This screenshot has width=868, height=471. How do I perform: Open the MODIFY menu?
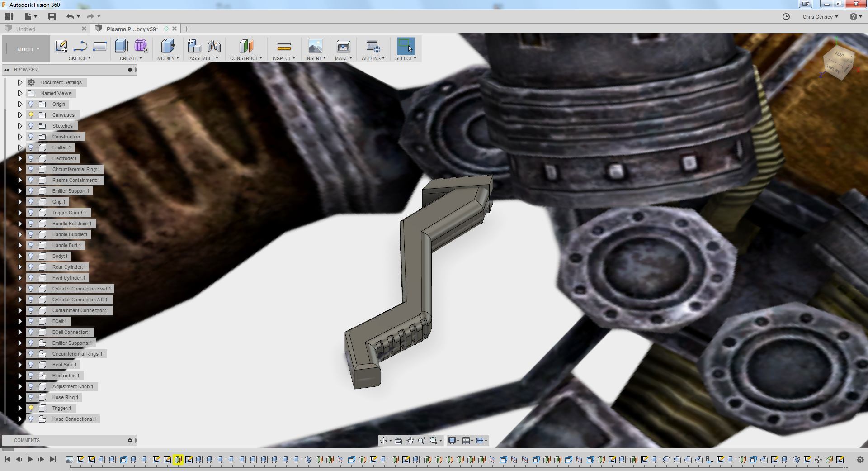tap(168, 58)
